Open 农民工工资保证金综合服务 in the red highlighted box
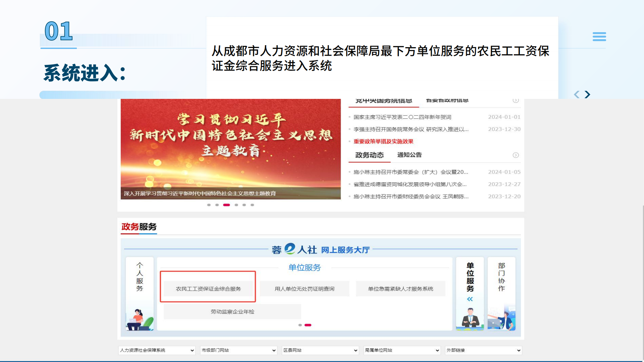 coord(208,288)
